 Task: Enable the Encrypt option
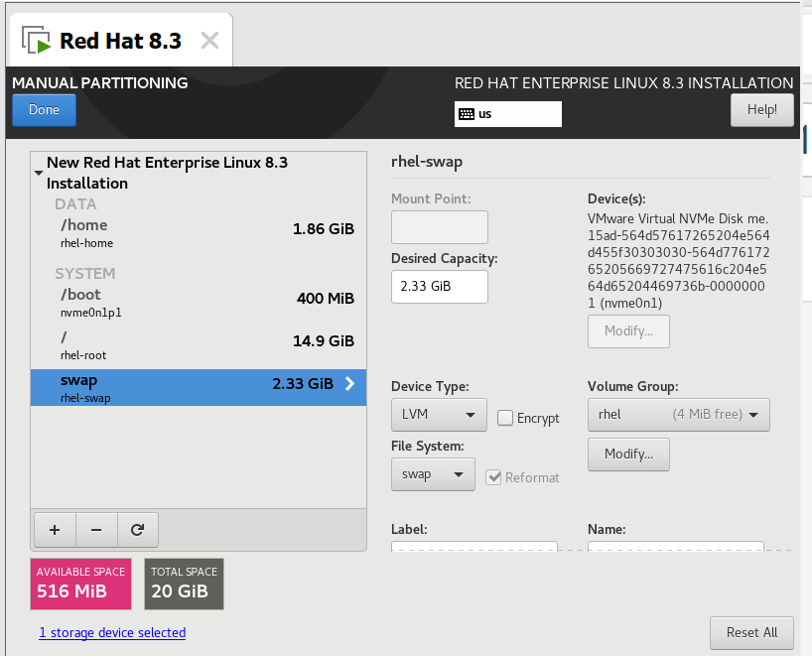pos(505,418)
